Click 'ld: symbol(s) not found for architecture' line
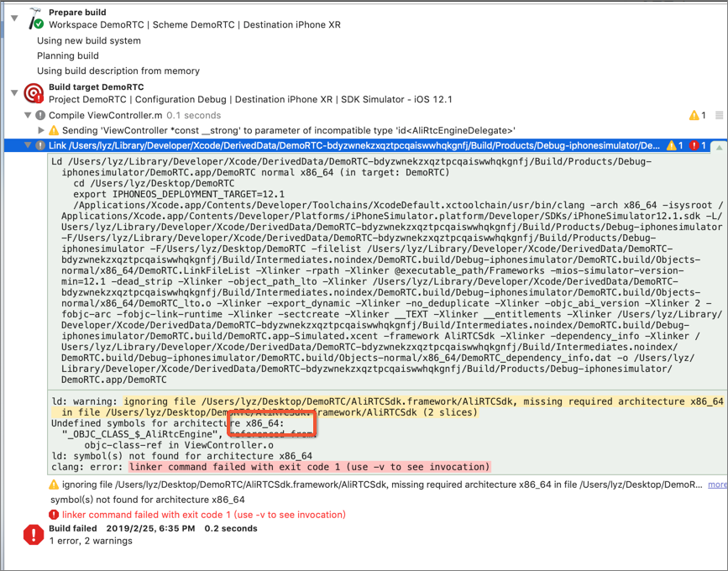This screenshot has width=728, height=571. click(x=181, y=456)
